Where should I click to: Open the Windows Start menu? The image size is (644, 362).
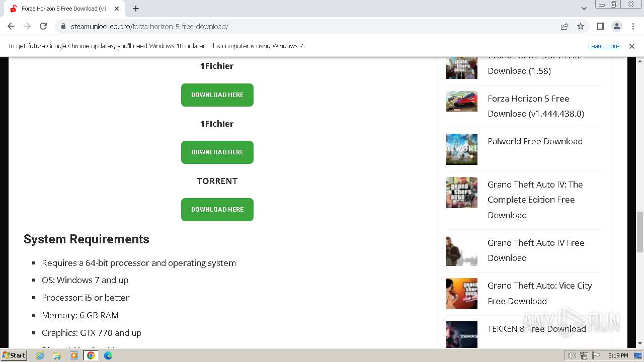click(14, 355)
